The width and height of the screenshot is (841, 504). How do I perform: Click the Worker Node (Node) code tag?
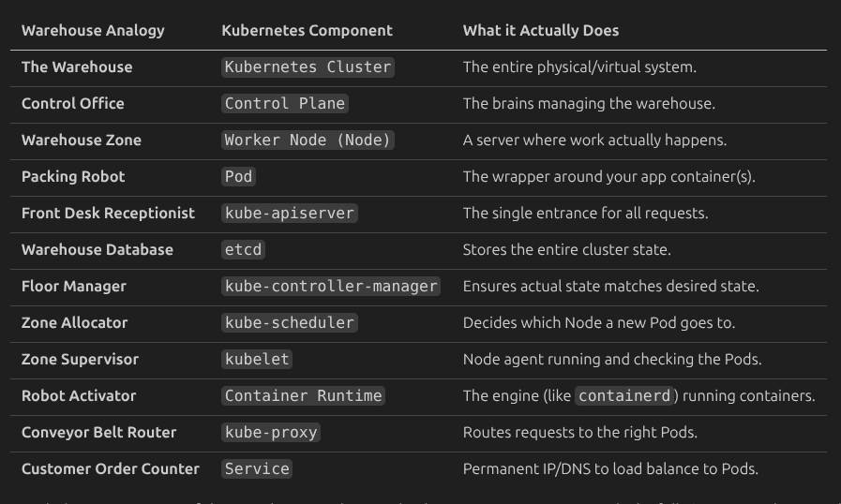308,141
